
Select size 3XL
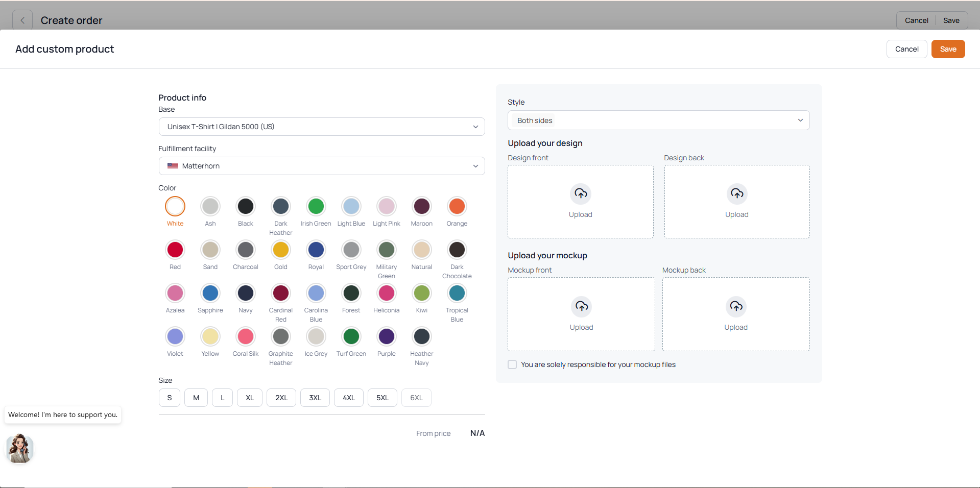pyautogui.click(x=315, y=398)
